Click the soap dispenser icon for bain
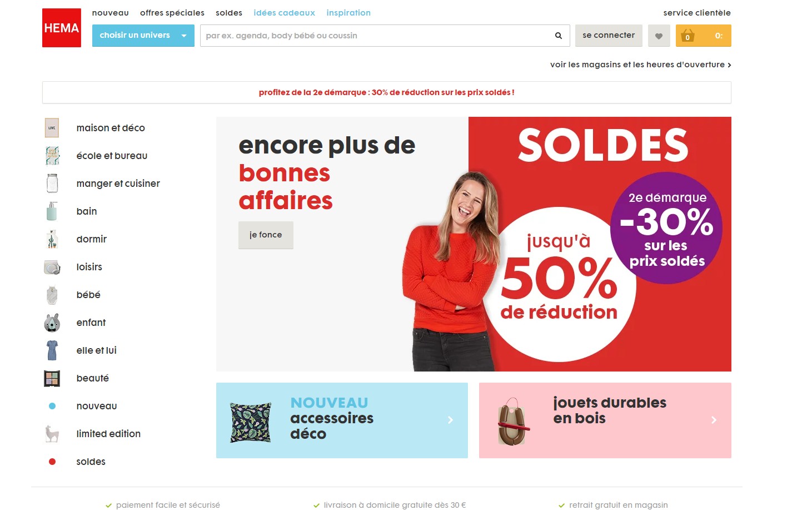Image resolution: width=812 pixels, height=510 pixels. tap(52, 211)
